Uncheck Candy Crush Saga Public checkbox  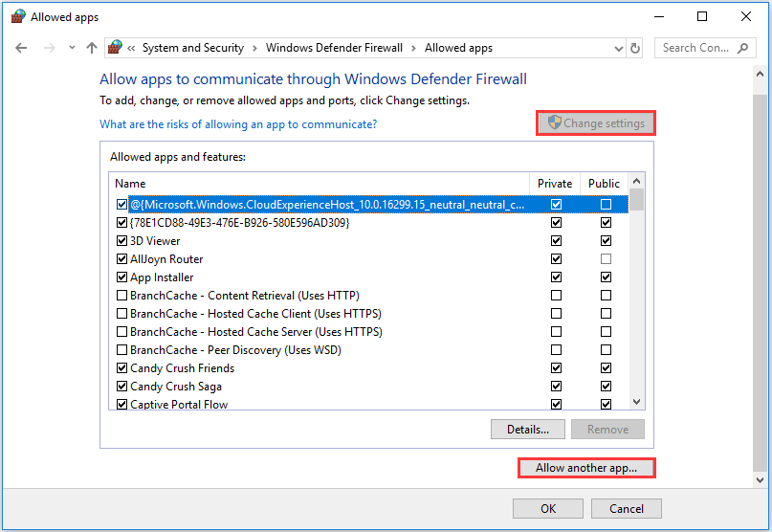(x=607, y=387)
